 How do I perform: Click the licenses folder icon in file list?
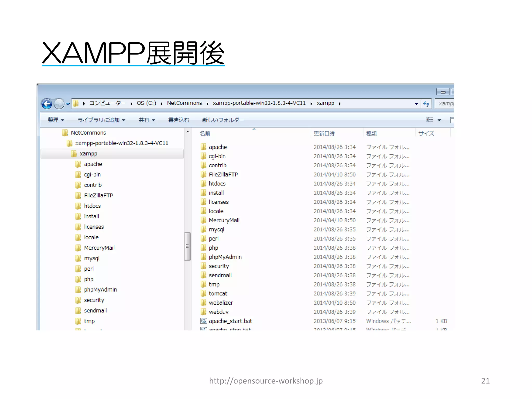coord(203,202)
